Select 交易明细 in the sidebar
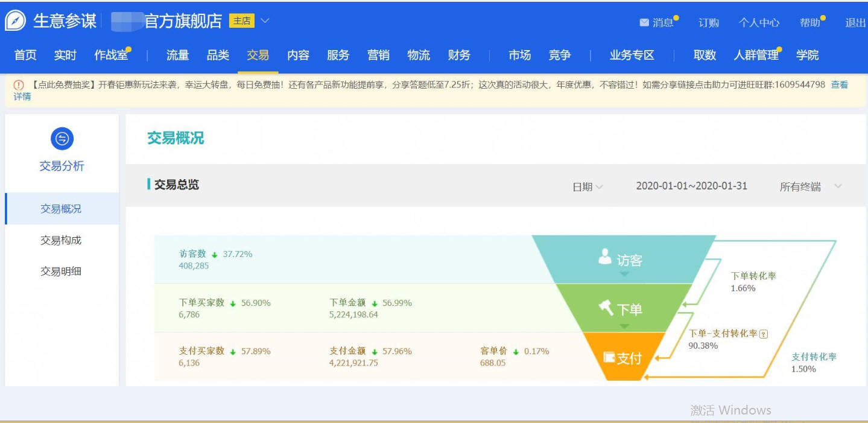The width and height of the screenshot is (868, 423). pyautogui.click(x=61, y=272)
